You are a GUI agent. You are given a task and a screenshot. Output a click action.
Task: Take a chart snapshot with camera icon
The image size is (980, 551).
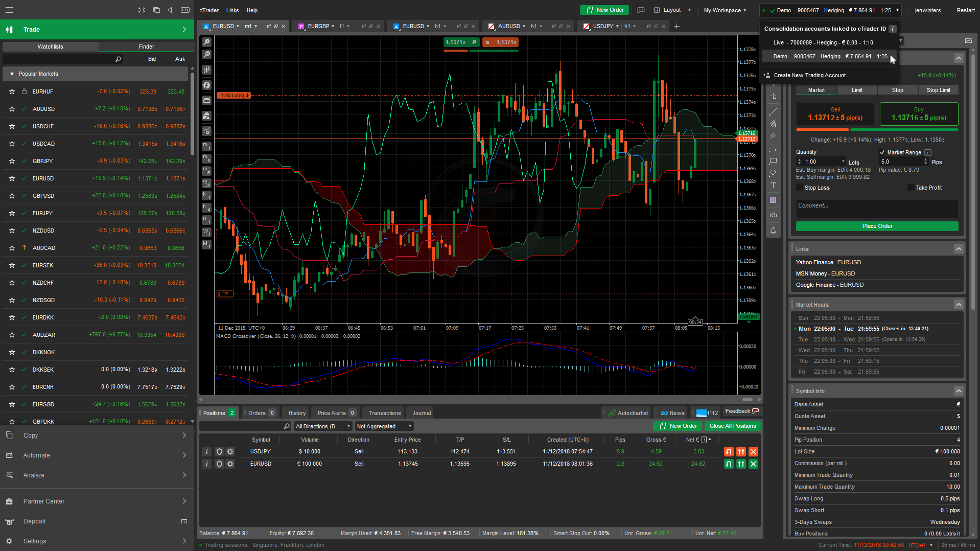[x=773, y=215]
